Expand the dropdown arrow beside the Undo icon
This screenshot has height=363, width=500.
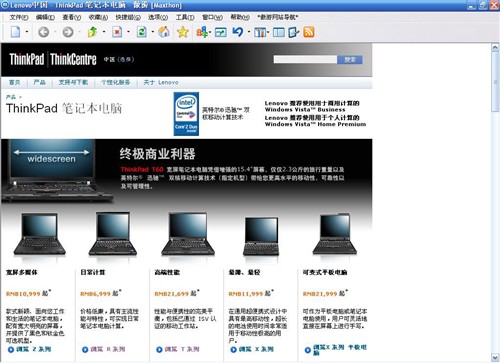(x=249, y=32)
